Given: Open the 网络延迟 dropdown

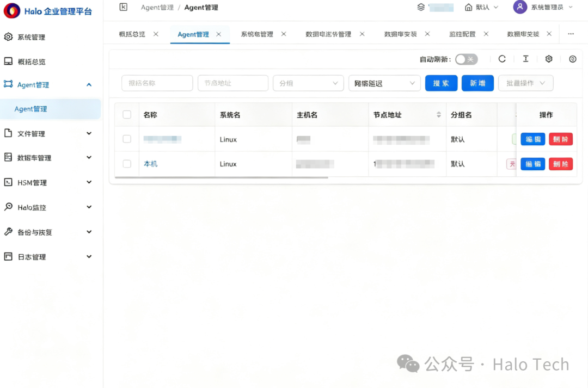Looking at the screenshot, I should pyautogui.click(x=384, y=83).
